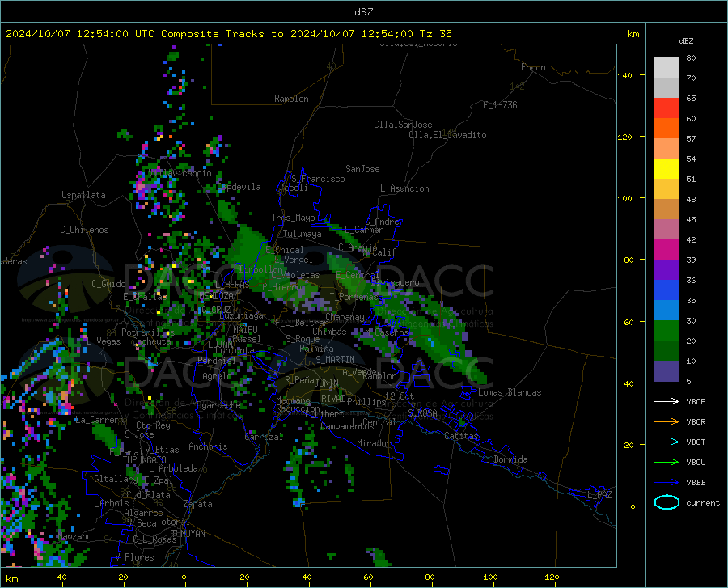Click the 'current' legend label

click(703, 502)
